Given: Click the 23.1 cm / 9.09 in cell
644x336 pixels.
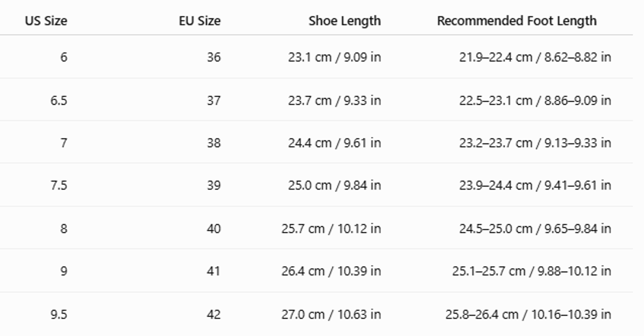Looking at the screenshot, I should [335, 57].
